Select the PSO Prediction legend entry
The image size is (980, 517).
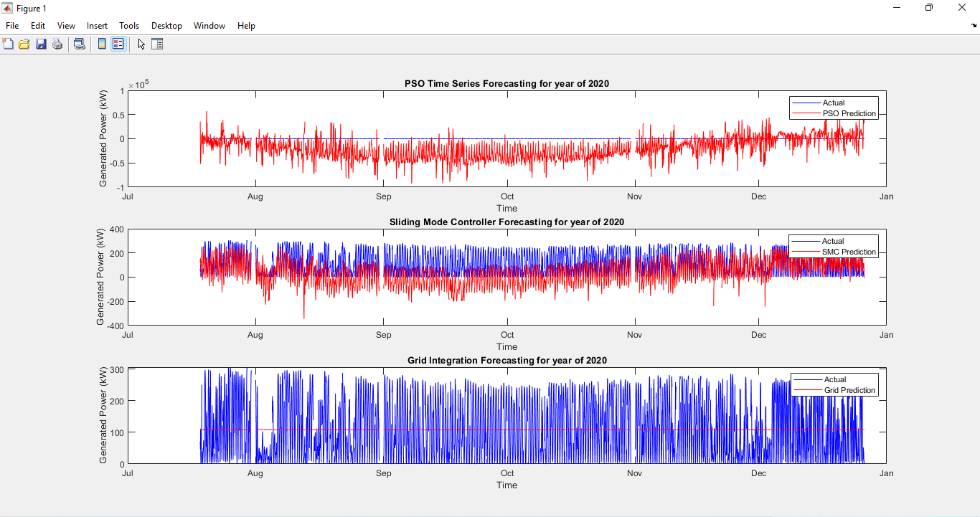point(849,113)
